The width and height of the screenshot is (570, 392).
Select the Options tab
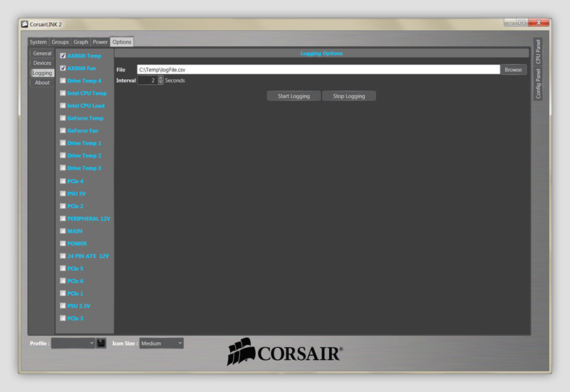tap(122, 42)
